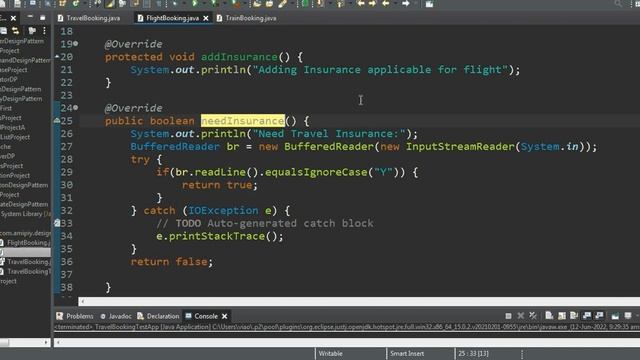Collapse the fold marker at line 24
Viewport: 640px width, 360px height.
76,108
